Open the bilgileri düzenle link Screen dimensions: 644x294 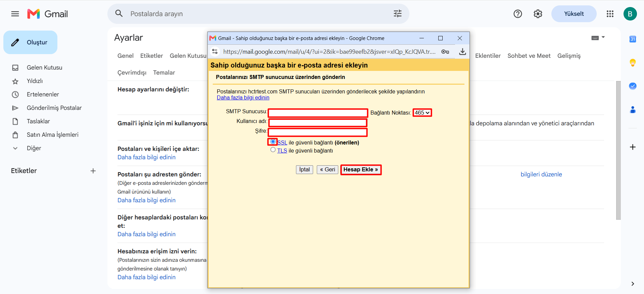pyautogui.click(x=541, y=174)
